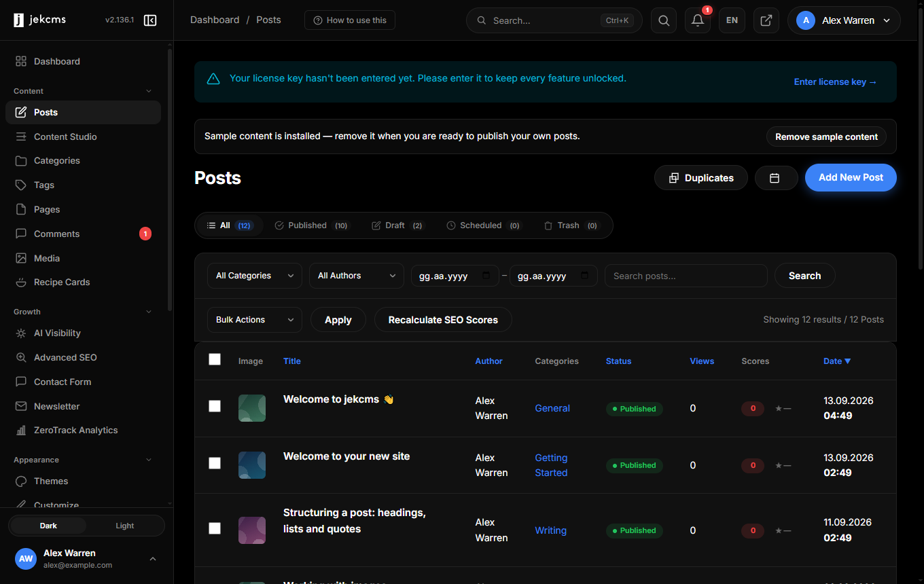
Task: Open the All Authors filter dropdown
Action: pyautogui.click(x=357, y=276)
